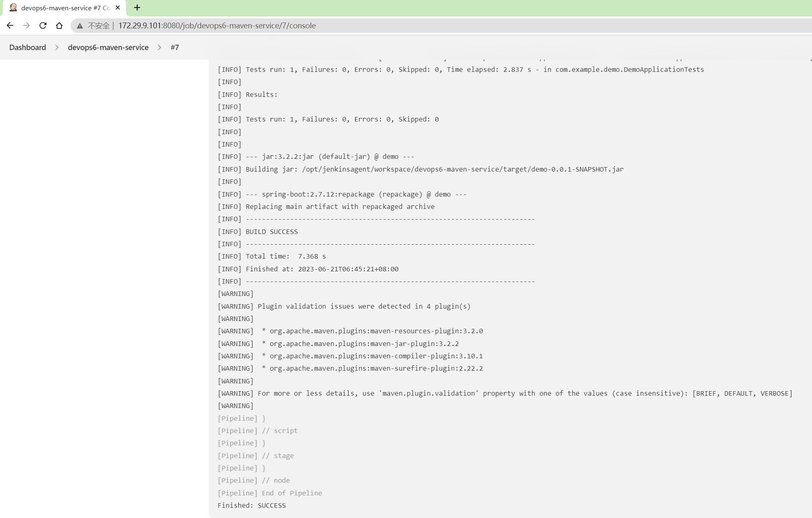
Task: Close the devops6-maven-service #7 tab
Action: tap(118, 8)
